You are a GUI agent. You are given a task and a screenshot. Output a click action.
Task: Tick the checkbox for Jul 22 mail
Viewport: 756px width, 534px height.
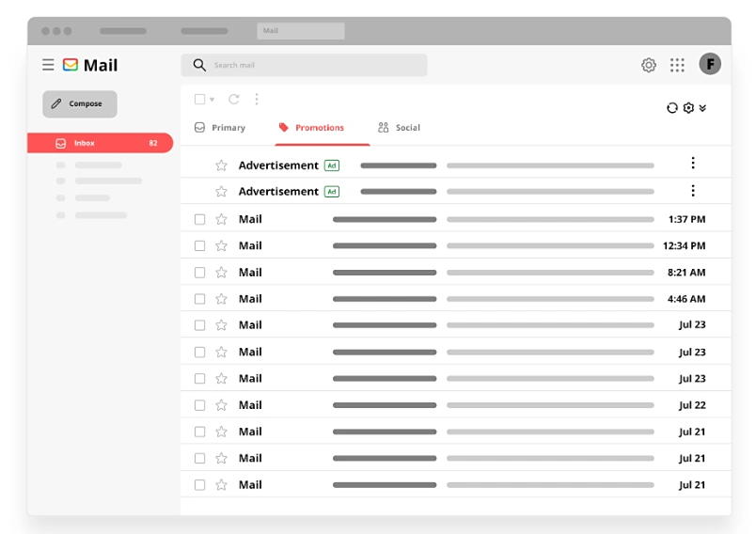(x=199, y=405)
